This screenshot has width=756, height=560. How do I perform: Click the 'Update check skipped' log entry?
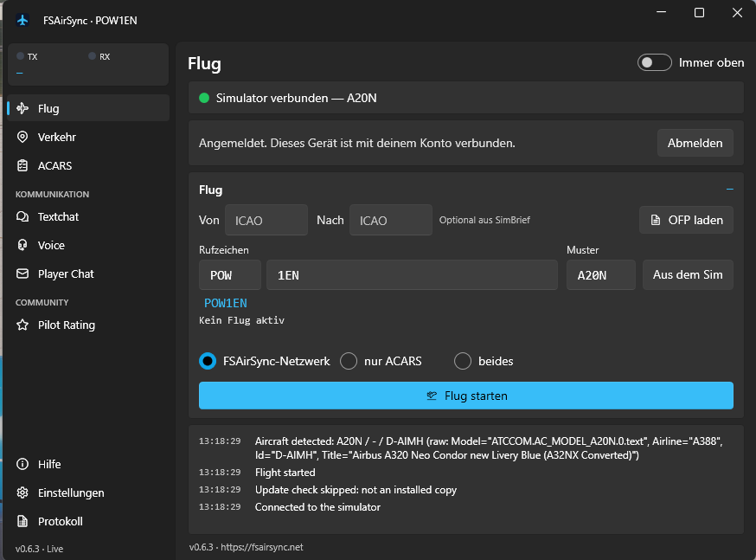(356, 490)
